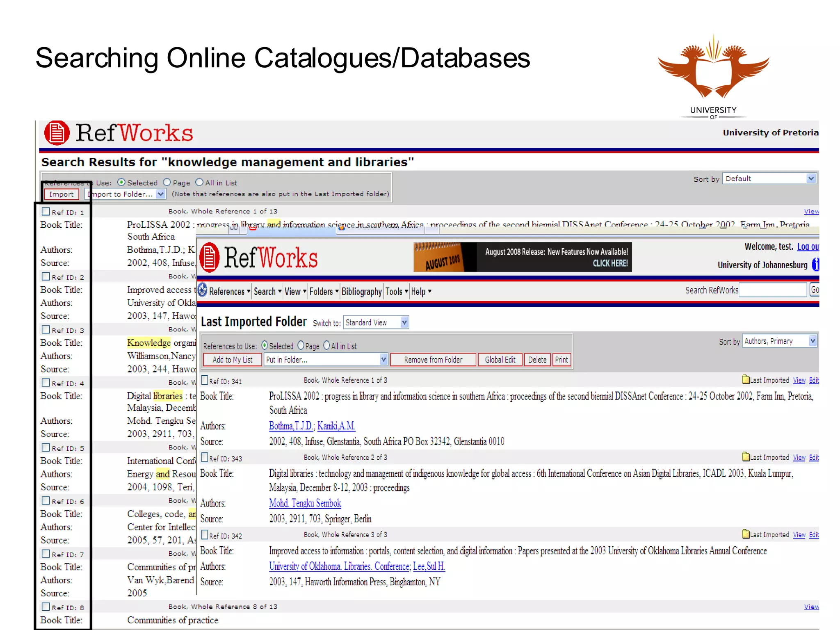Viewport: 840px width, 630px height.
Task: Check the box for Ref ID 6 in search results
Action: coord(46,501)
